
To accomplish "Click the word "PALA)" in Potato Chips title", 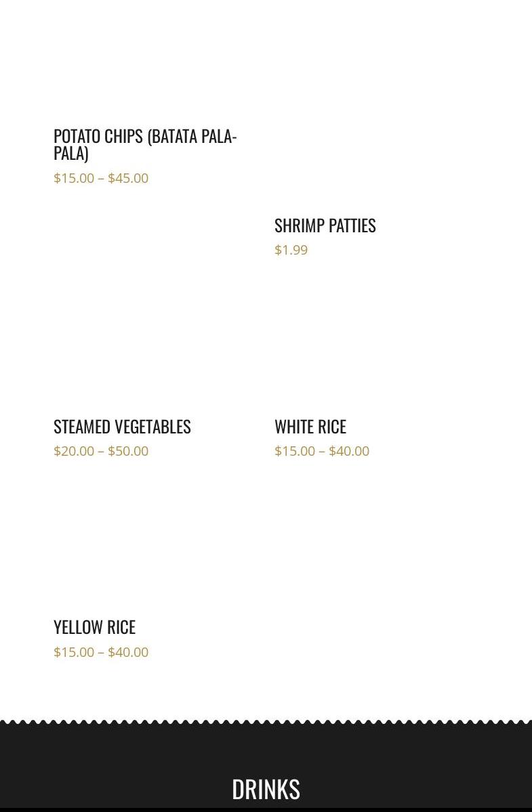I will [x=71, y=153].
